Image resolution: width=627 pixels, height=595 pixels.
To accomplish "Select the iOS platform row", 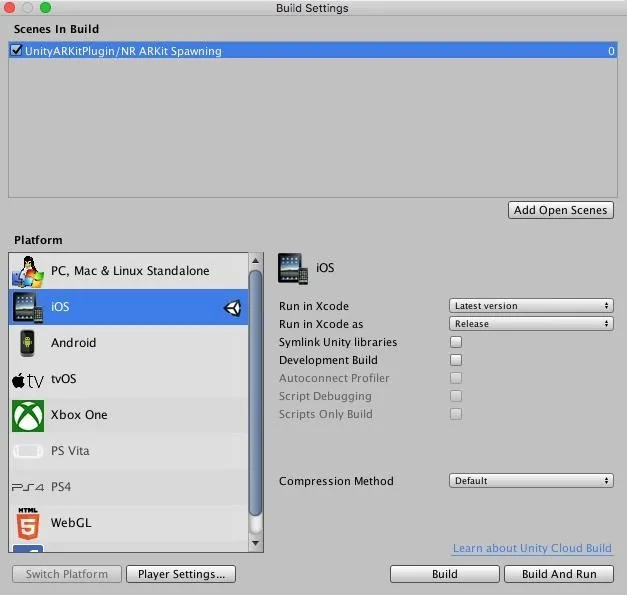I will point(128,307).
